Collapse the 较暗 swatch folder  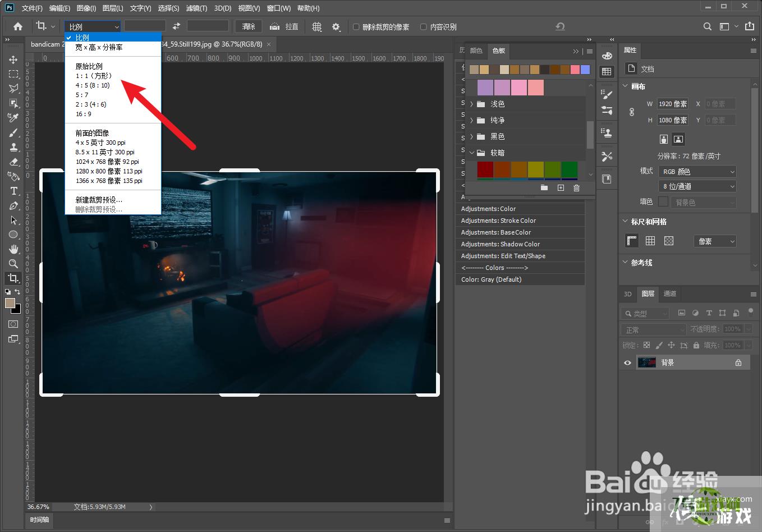point(471,153)
